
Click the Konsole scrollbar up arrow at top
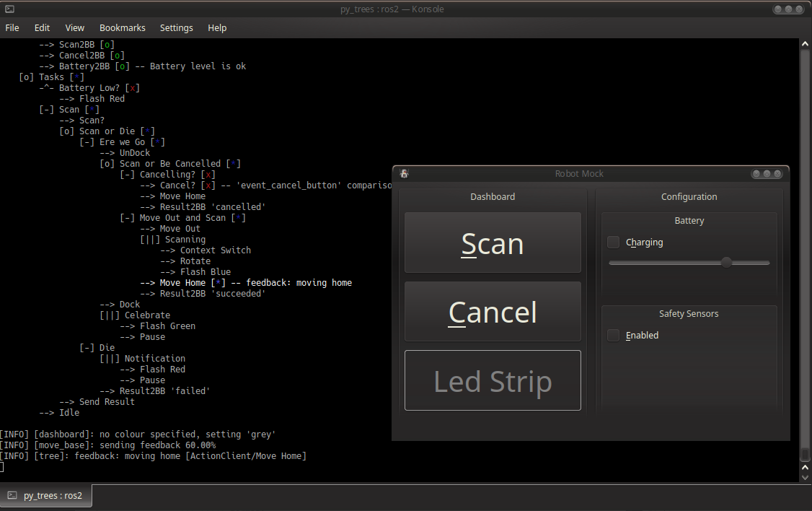(805, 44)
